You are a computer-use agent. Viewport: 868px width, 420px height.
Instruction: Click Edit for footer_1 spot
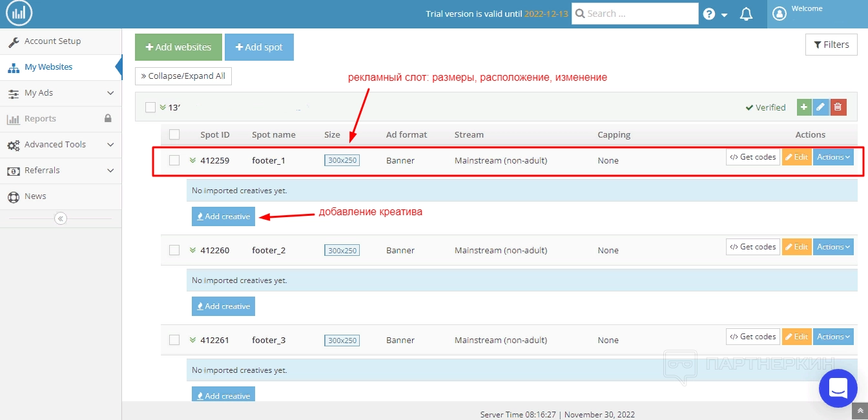pos(797,157)
